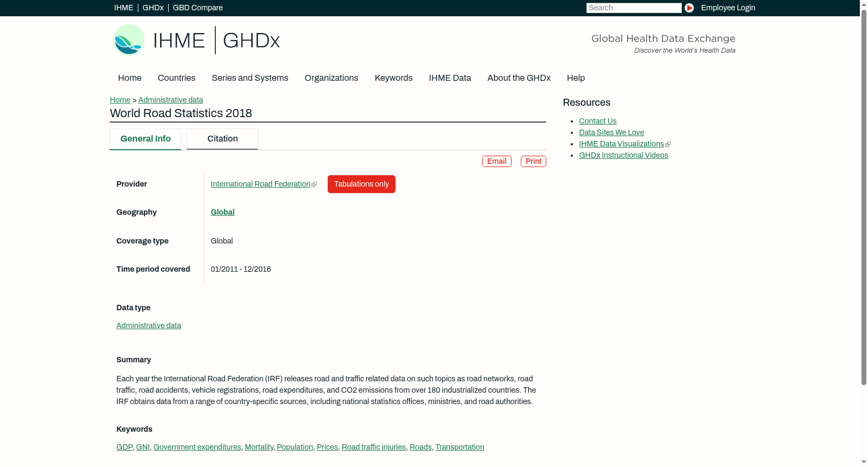Open GBD Compare in top bar
Viewport: 868px width, 467px height.
197,8
